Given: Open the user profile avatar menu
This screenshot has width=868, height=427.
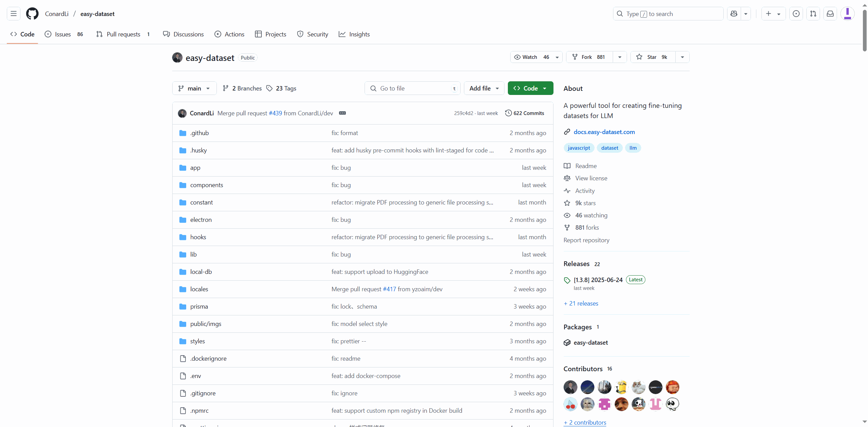Looking at the screenshot, I should [847, 14].
